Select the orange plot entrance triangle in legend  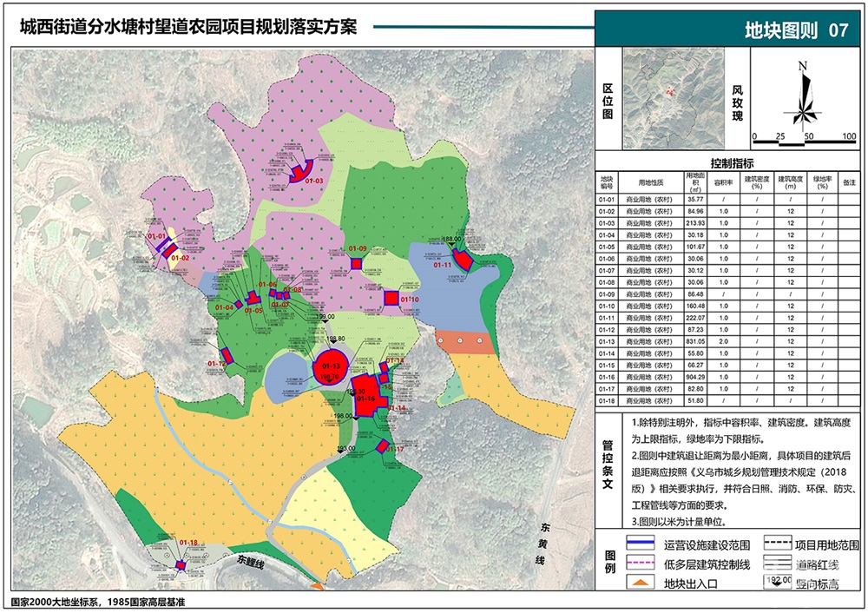point(640,582)
